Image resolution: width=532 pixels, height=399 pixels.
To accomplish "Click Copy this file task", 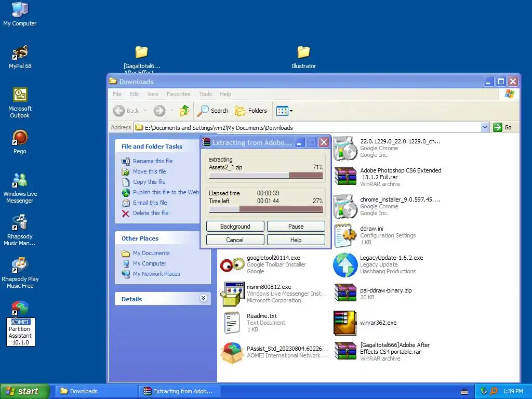I will (x=143, y=182).
